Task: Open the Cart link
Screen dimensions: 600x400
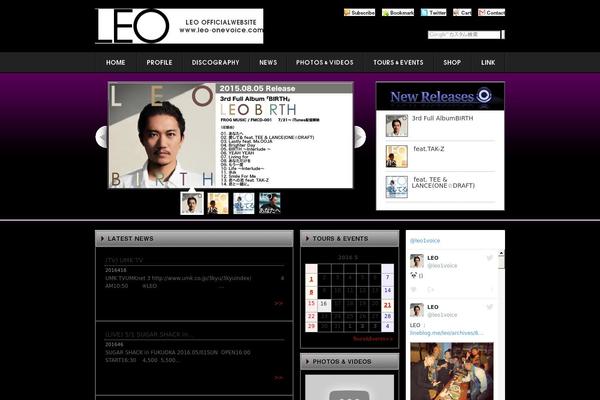Action: pos(462,13)
